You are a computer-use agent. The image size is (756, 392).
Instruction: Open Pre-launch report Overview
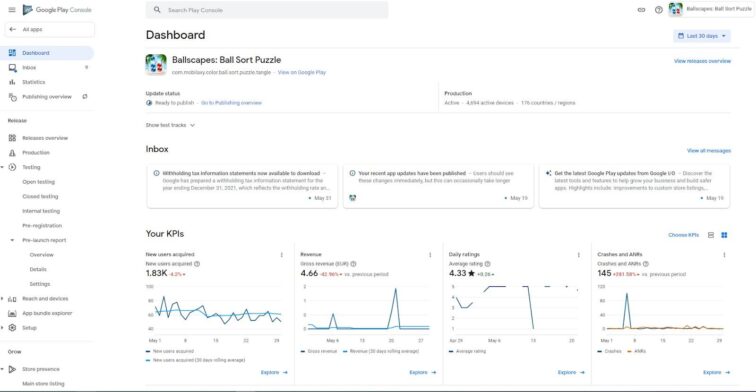click(41, 255)
